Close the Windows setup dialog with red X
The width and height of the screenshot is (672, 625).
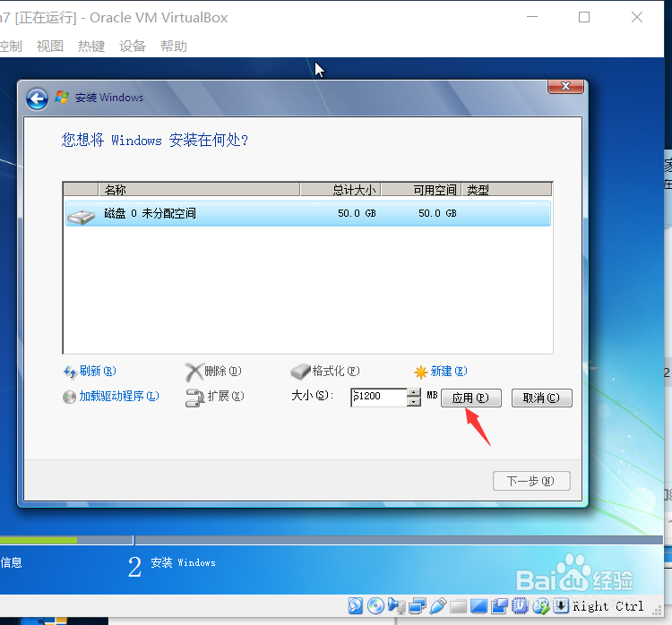(565, 86)
